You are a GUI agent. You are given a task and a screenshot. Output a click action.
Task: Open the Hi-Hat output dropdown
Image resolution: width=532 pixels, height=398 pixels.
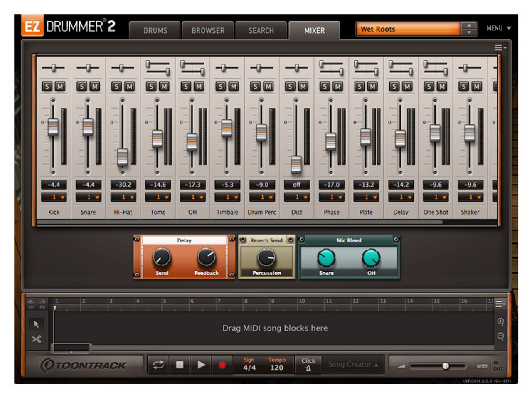click(123, 197)
